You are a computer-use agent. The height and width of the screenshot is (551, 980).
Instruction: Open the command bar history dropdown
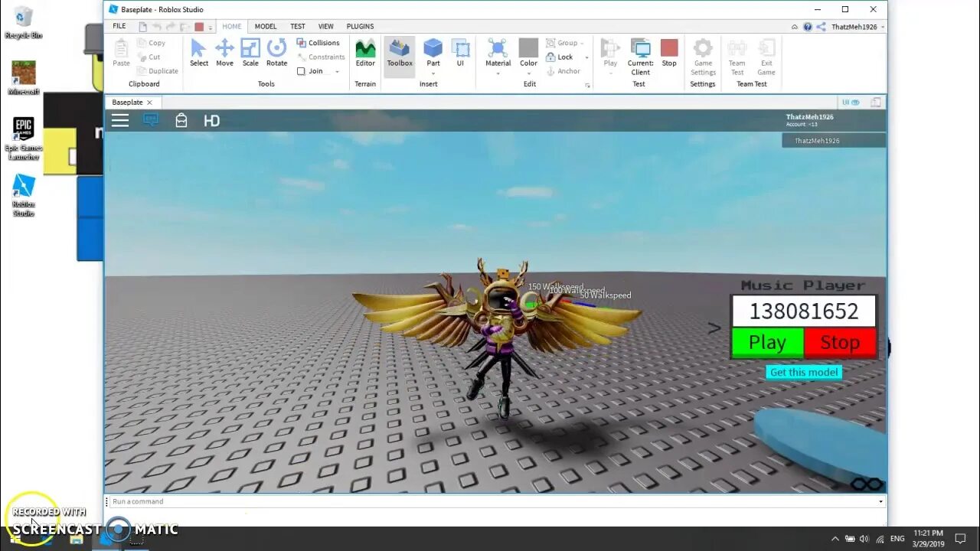[x=880, y=502]
